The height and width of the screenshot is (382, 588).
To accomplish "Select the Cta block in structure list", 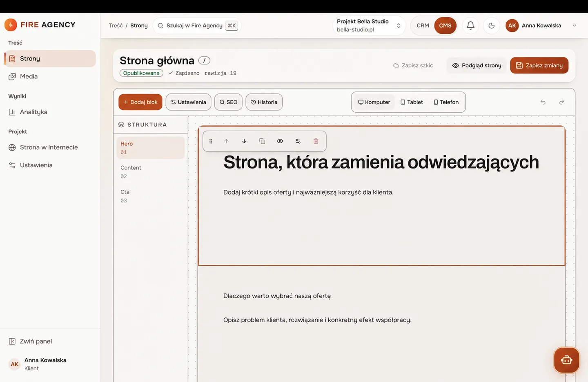I will point(151,196).
